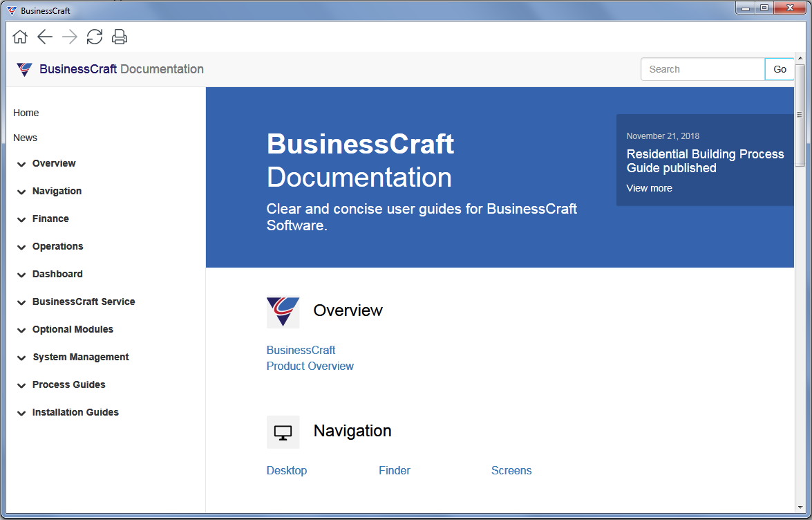This screenshot has width=812, height=520.
Task: Expand the System Management chevron
Action: click(x=21, y=358)
